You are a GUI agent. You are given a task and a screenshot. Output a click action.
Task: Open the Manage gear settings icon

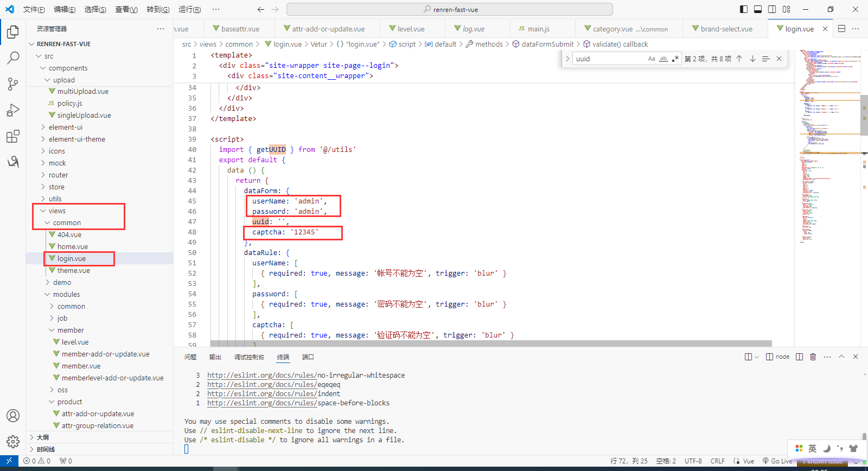pyautogui.click(x=13, y=442)
